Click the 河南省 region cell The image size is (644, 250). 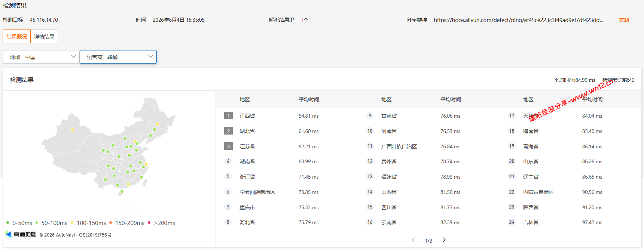pyautogui.click(x=389, y=132)
